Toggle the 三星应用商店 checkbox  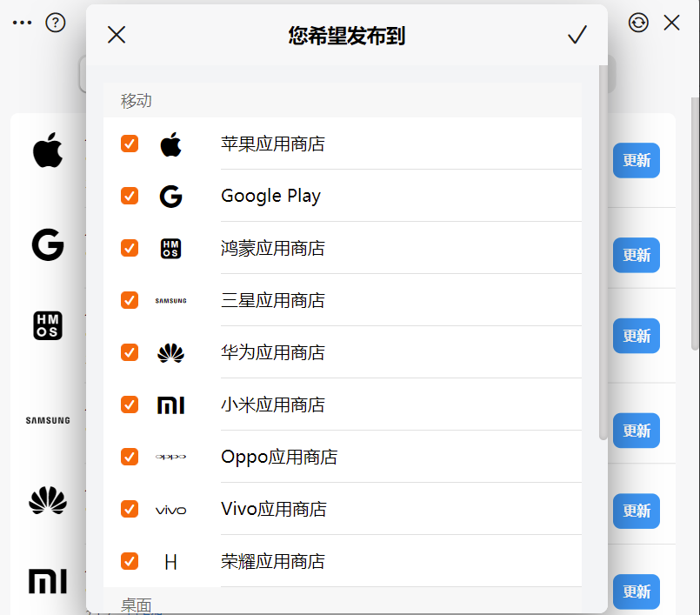(x=130, y=300)
